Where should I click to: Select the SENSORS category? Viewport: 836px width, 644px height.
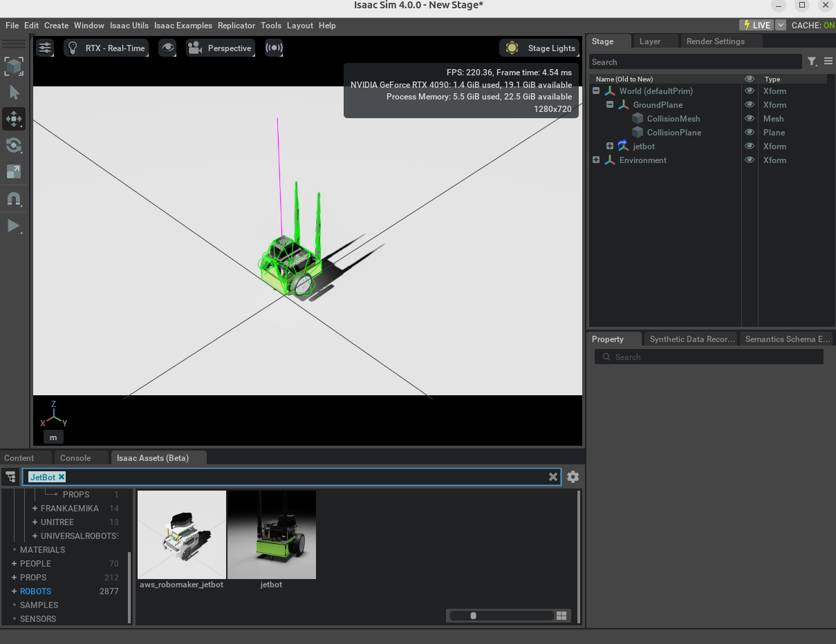[x=38, y=618]
